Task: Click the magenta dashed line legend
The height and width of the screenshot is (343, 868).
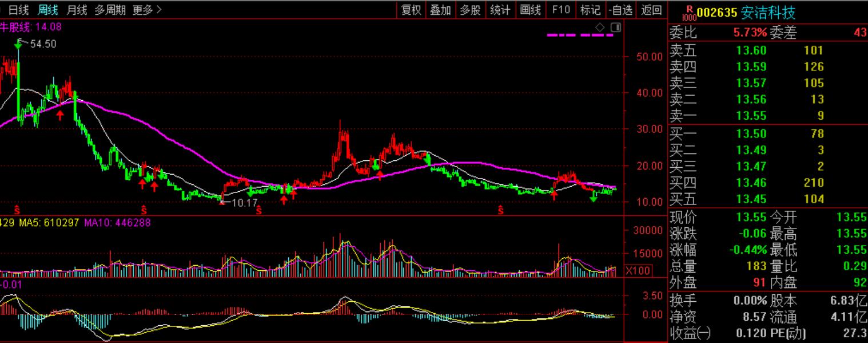Action: pyautogui.click(x=580, y=35)
